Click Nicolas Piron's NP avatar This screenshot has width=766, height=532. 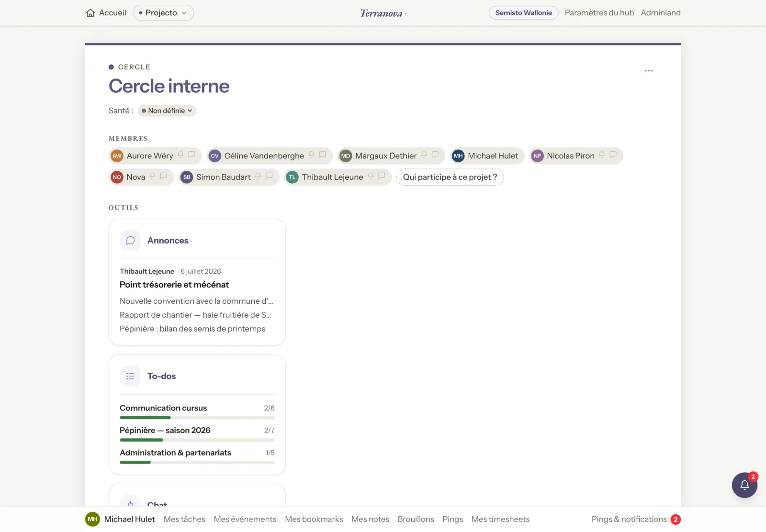(537, 156)
